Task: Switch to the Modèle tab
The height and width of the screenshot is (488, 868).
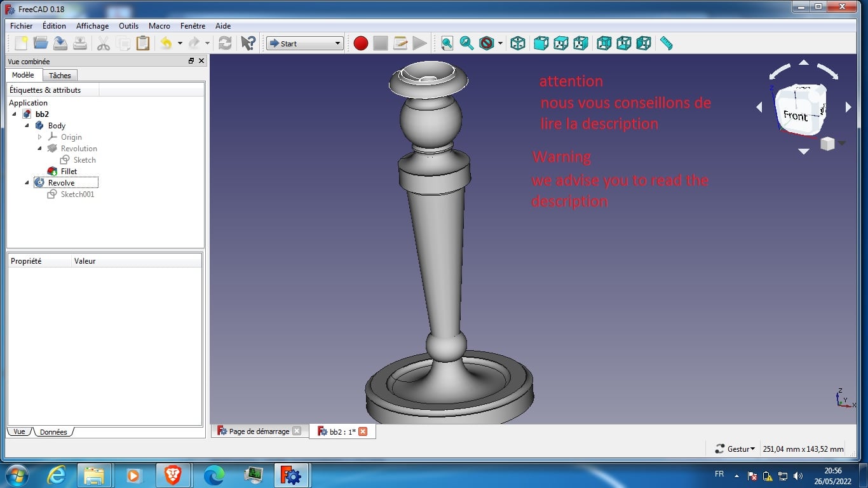Action: 24,75
